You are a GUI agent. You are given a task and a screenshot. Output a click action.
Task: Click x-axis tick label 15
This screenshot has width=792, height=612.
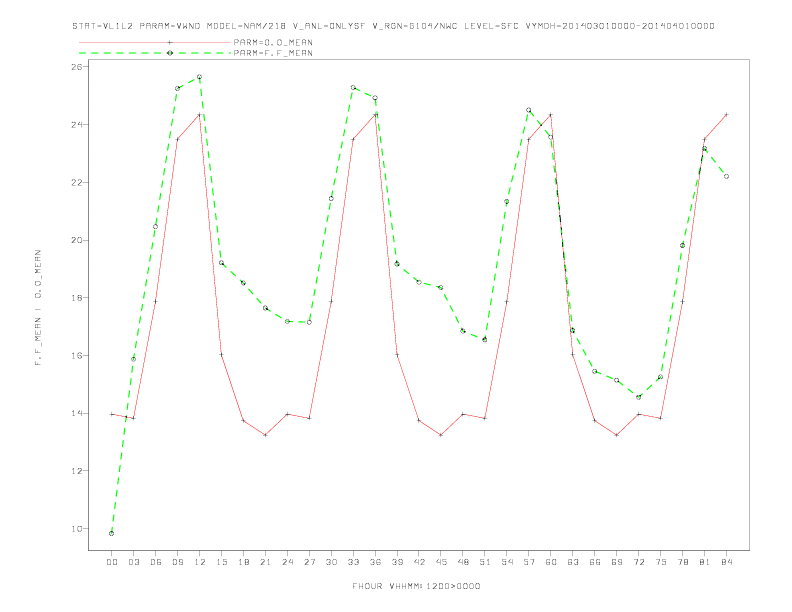pyautogui.click(x=221, y=562)
